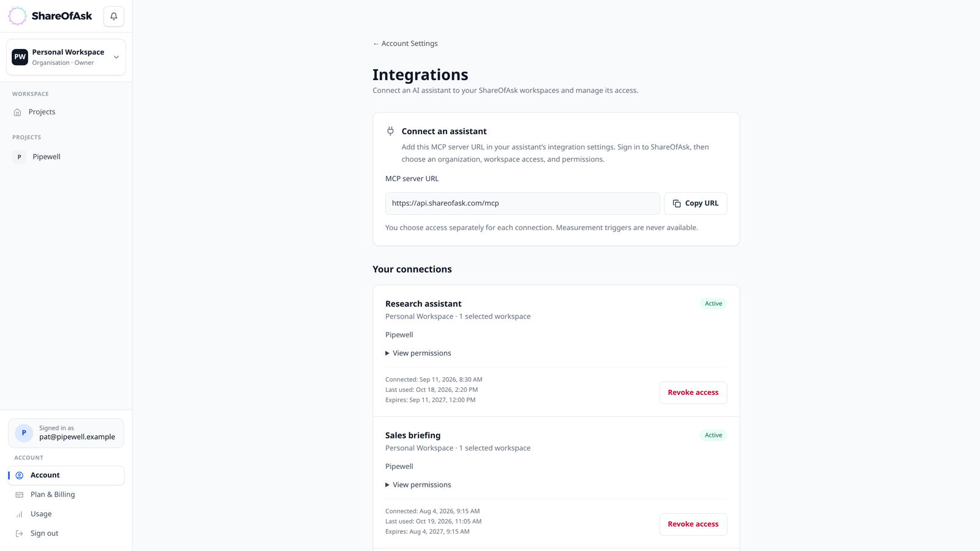980x551 pixels.
Task: Revoke access for Sales briefing
Action: click(x=693, y=524)
